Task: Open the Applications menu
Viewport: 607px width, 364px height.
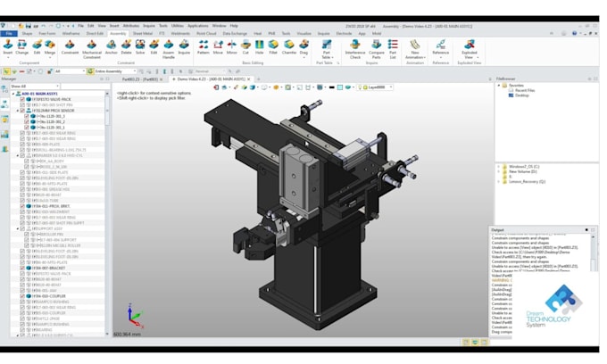Action: pyautogui.click(x=198, y=26)
